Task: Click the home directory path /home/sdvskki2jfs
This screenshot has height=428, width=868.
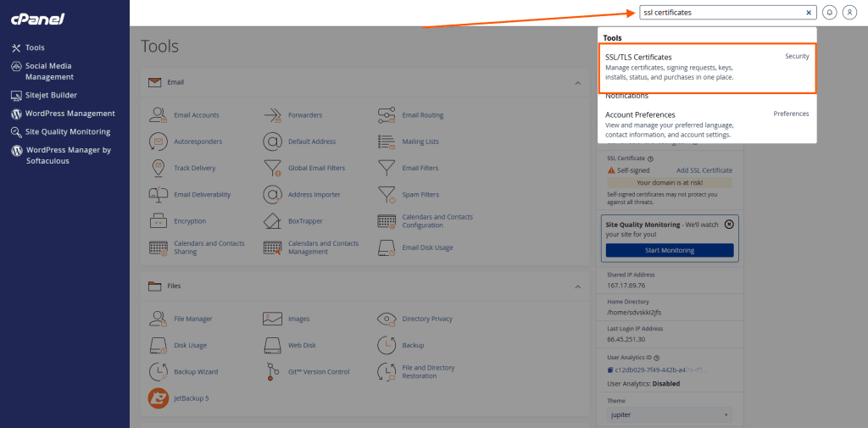Action: click(634, 312)
